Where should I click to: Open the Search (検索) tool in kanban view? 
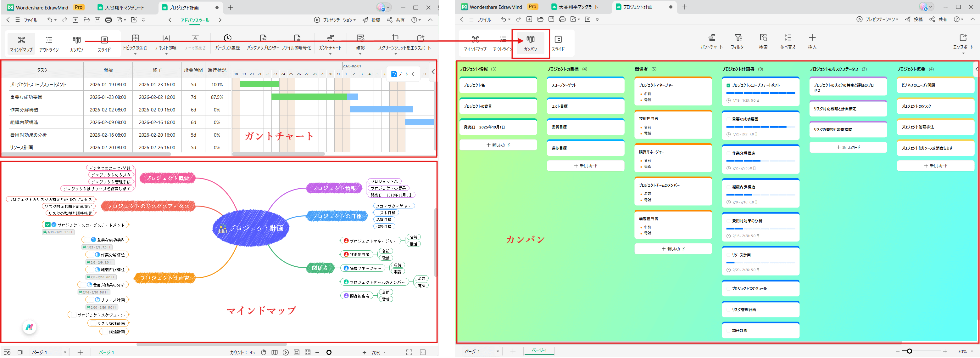click(763, 38)
